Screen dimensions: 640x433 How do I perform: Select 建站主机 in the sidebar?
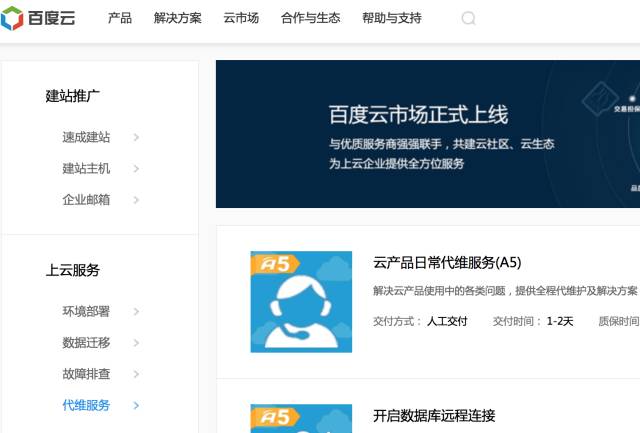point(86,169)
